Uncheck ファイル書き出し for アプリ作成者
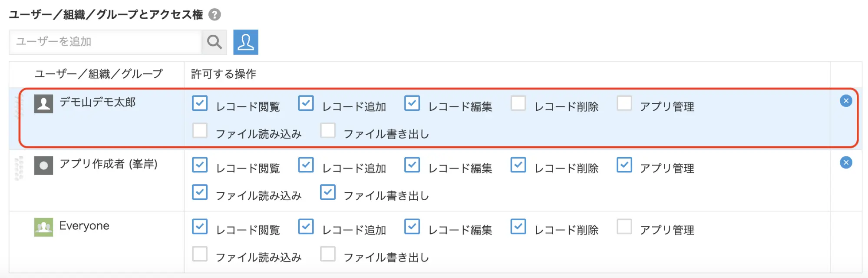 pyautogui.click(x=328, y=192)
